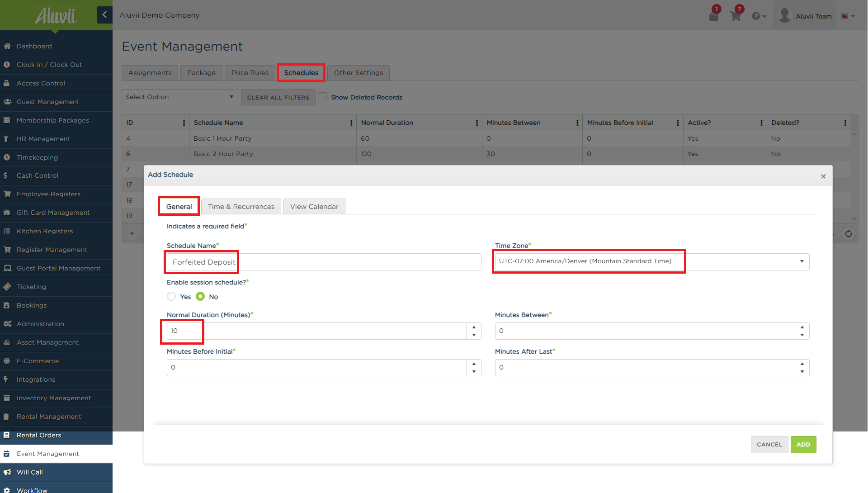Open the Time Zone dropdown
This screenshot has height=493, width=868.
(x=652, y=261)
